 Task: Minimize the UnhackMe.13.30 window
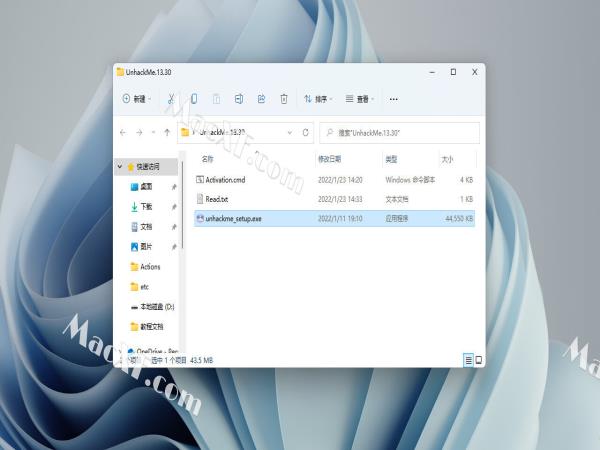[432, 72]
